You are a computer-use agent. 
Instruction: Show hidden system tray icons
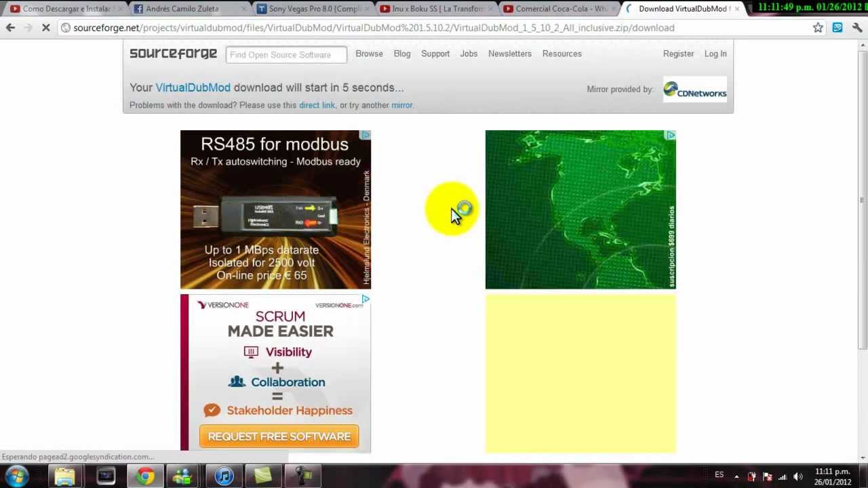(737, 476)
